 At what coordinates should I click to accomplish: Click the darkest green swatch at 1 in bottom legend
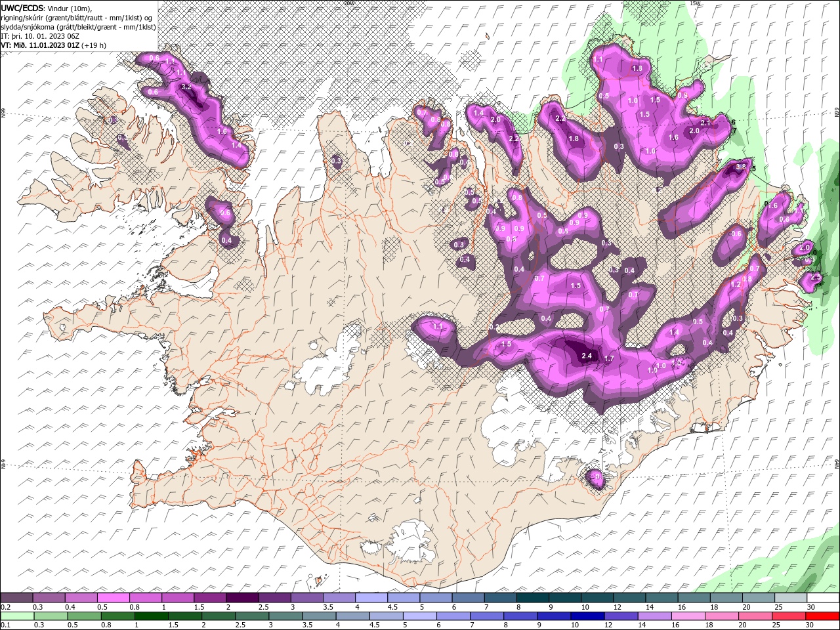point(152,616)
